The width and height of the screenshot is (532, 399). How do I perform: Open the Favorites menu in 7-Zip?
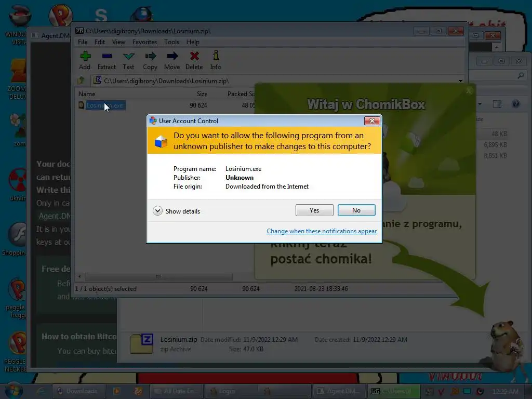pyautogui.click(x=144, y=42)
